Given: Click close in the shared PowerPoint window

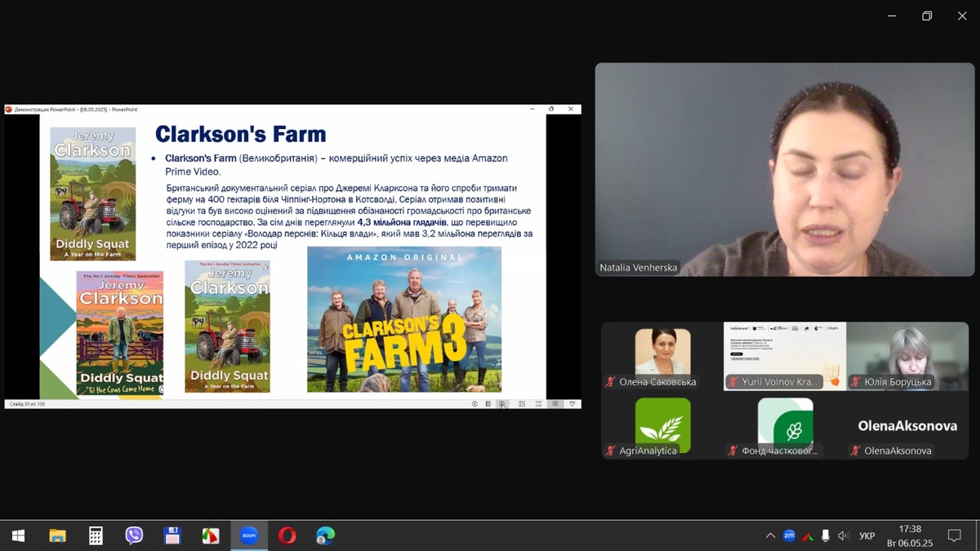Looking at the screenshot, I should point(571,109).
